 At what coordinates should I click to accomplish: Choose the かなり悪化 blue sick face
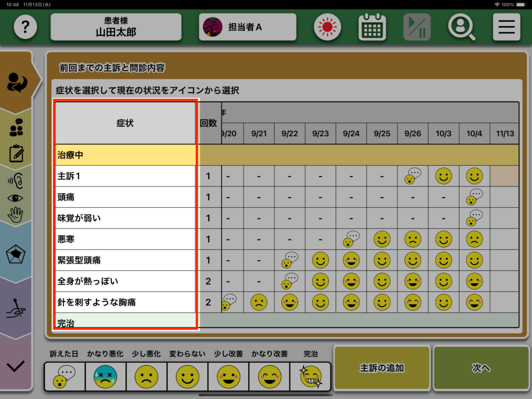pos(105,376)
